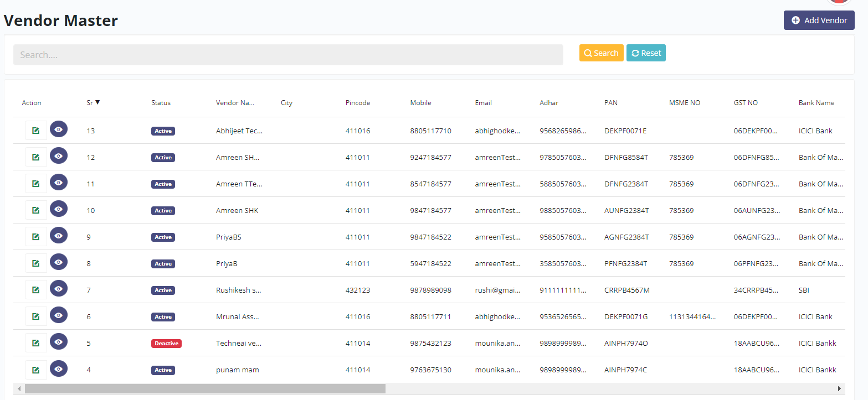This screenshot has height=400, width=868.
Task: Edit the PriyaB vendor (Sr 8)
Action: (x=36, y=263)
